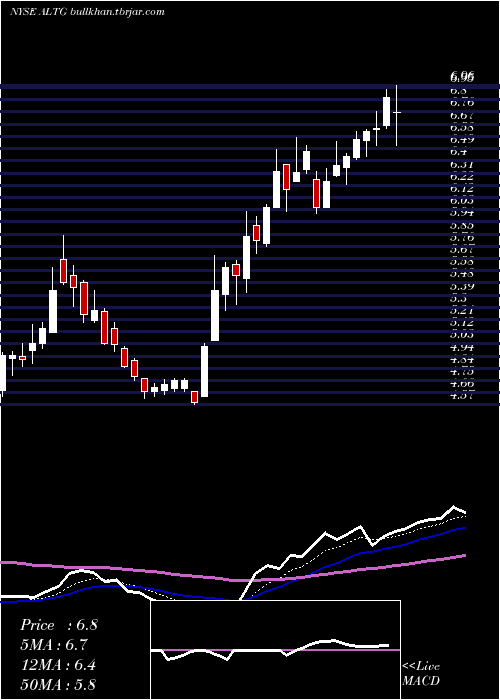The image size is (500, 700).
Task: Click the 6.22 price axis label
Action: (x=462, y=176)
